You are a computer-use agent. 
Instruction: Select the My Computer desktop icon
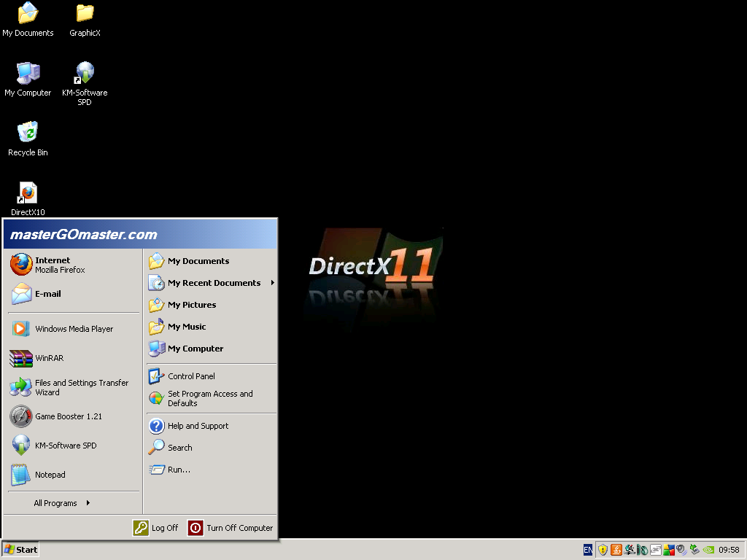point(28,79)
